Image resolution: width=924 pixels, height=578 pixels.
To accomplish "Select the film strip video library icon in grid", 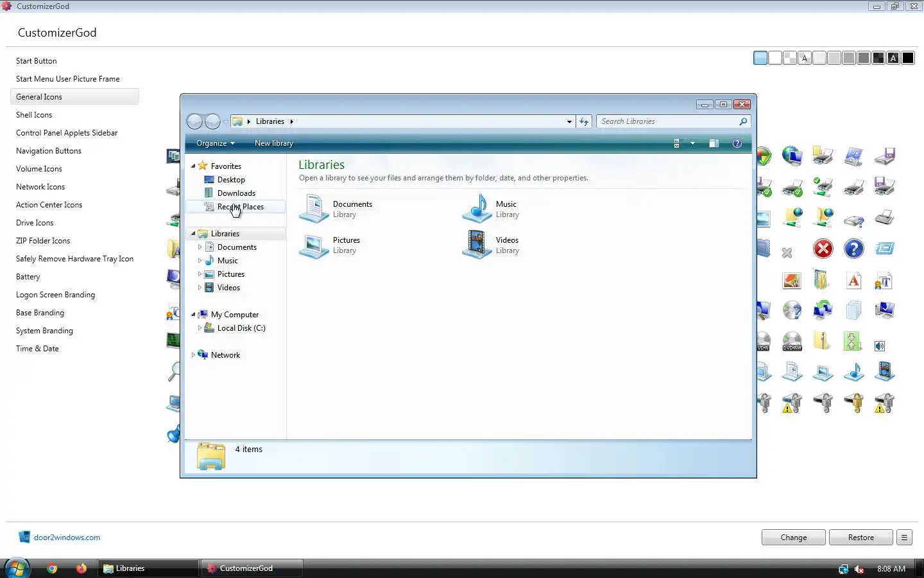I will (x=884, y=372).
